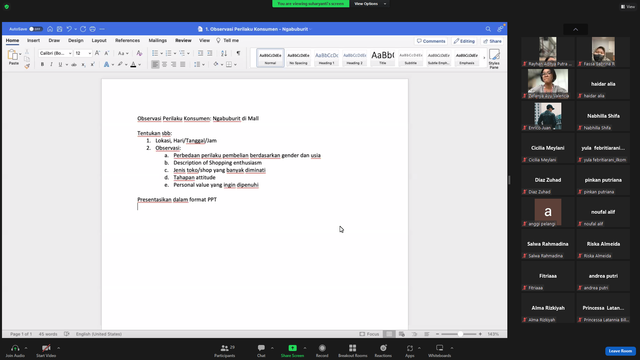The height and width of the screenshot is (360, 640).
Task: Open the Numbering list dropdown arrow
Action: coord(175,53)
